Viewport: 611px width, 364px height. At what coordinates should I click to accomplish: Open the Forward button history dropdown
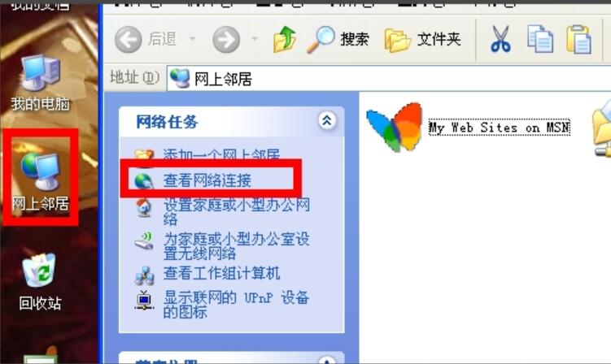(x=255, y=39)
